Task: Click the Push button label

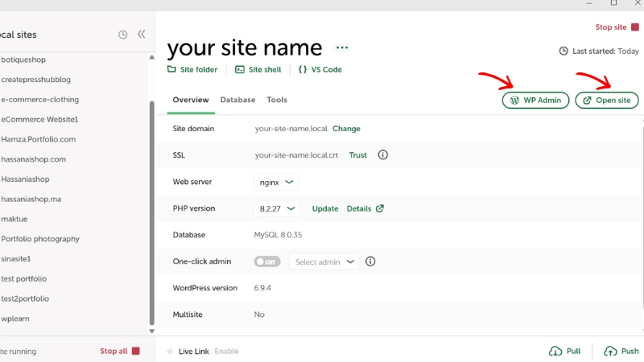Action: (x=630, y=352)
